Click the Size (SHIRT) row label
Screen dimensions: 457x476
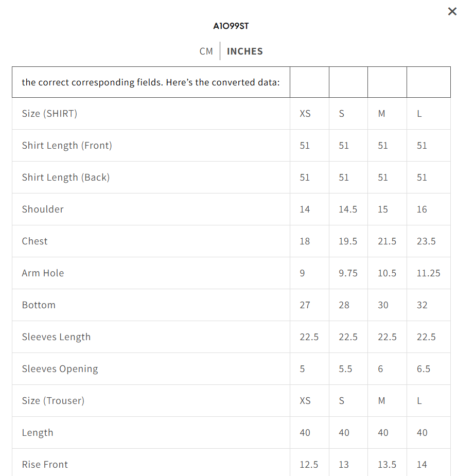click(x=49, y=114)
